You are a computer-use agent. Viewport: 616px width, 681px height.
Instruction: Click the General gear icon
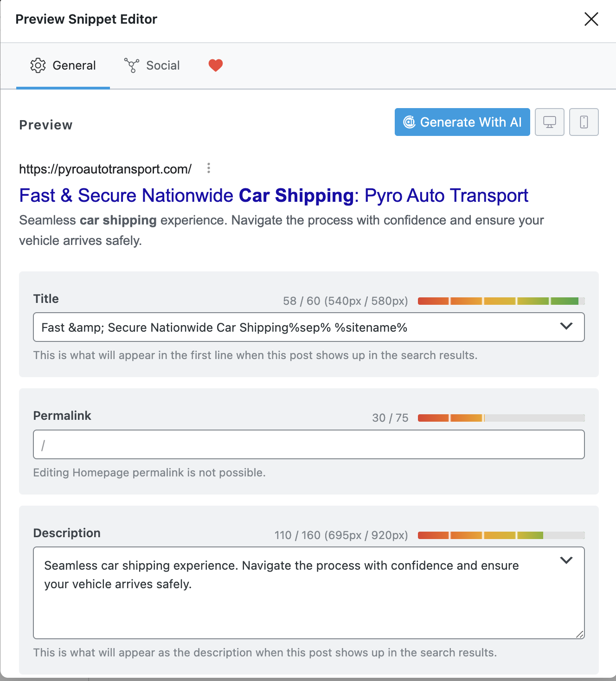38,65
